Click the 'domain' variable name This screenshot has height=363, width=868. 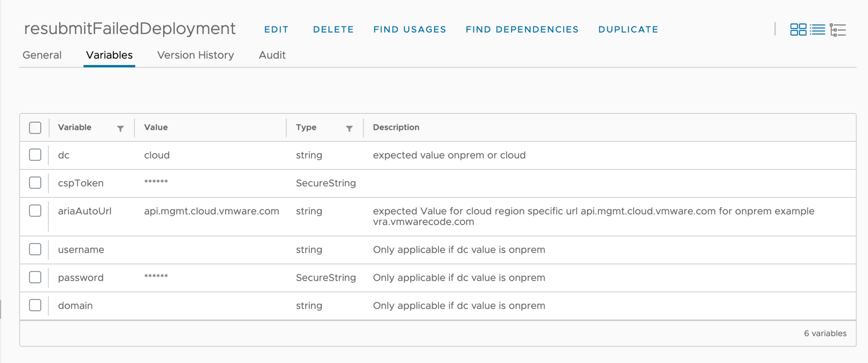tap(75, 306)
